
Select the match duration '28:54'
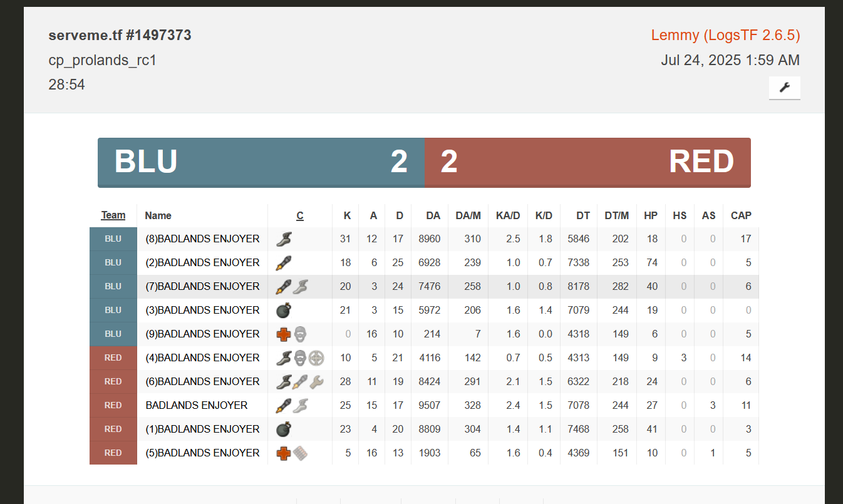point(66,85)
